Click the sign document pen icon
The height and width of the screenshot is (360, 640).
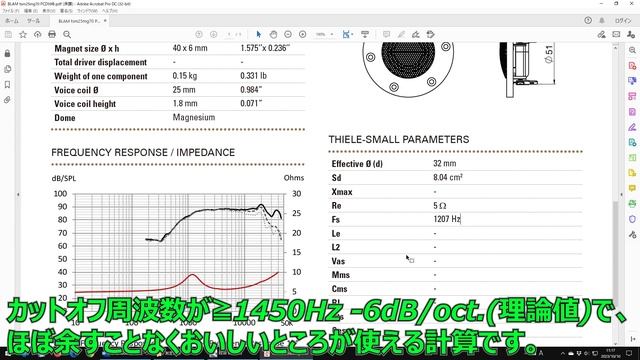click(416, 35)
